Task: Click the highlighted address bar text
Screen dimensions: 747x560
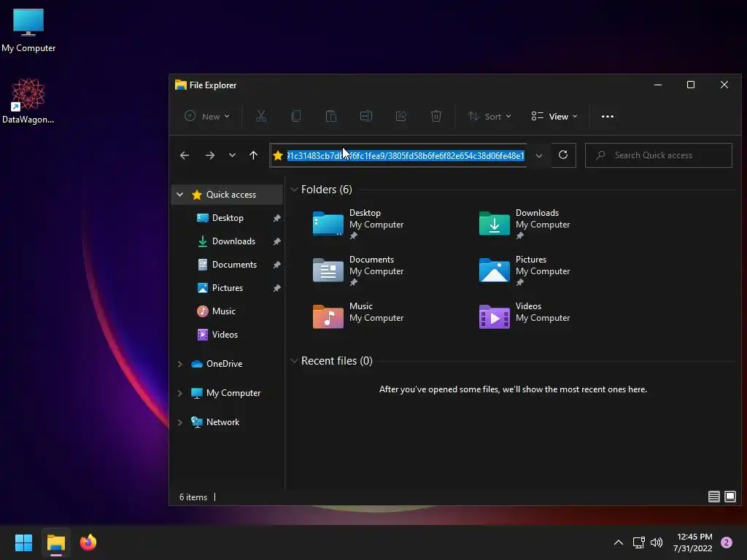Action: tap(406, 156)
